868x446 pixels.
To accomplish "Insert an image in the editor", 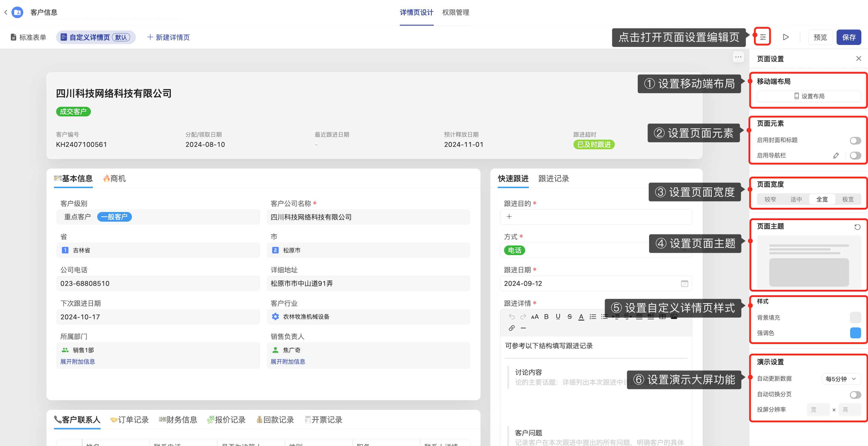I will pos(674,317).
